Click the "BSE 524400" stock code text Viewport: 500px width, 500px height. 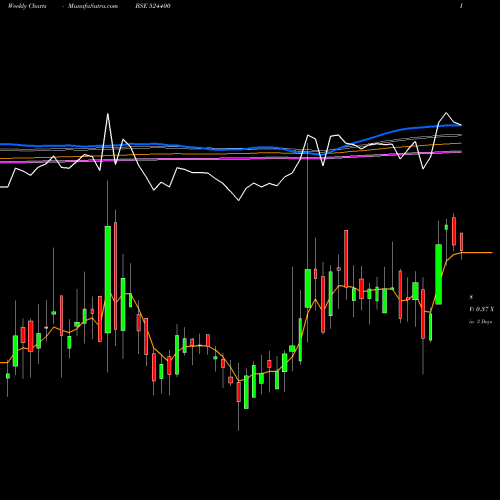[x=153, y=6]
